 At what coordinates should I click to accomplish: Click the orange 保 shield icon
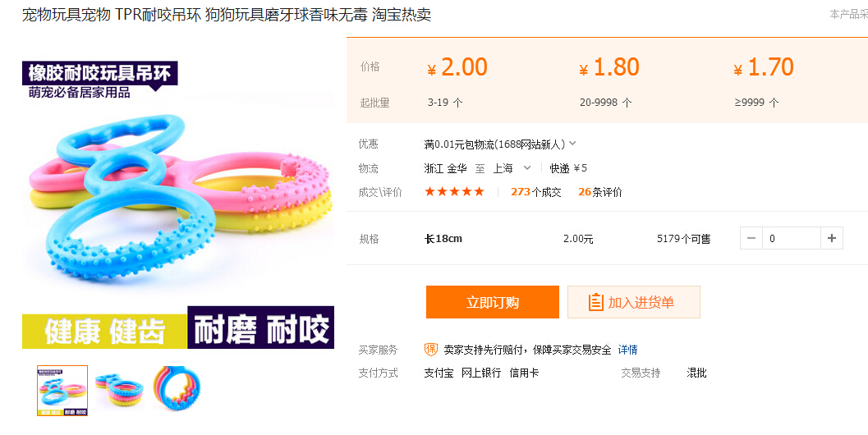[x=431, y=350]
